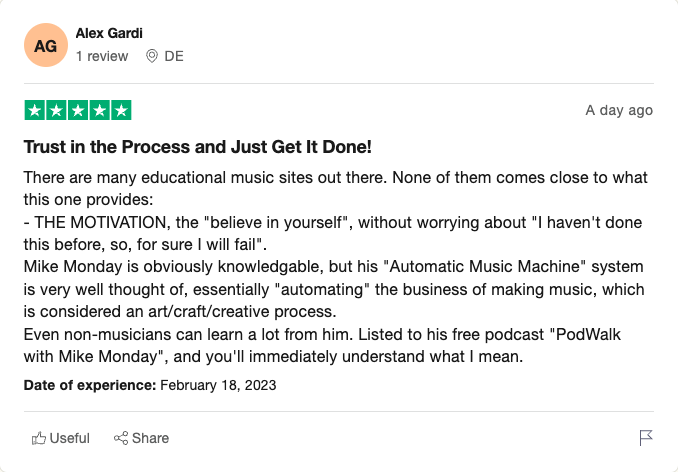Click the third green rating star
Viewport: 678px width, 472px height.
click(78, 110)
